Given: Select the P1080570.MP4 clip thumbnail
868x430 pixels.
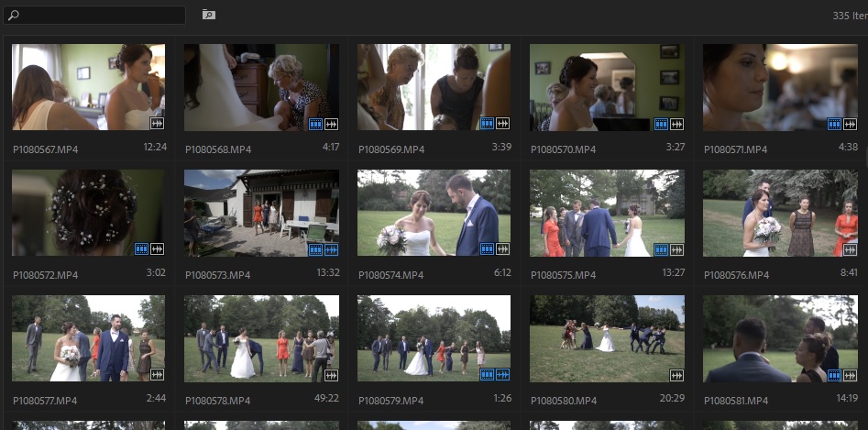Looking at the screenshot, I should 608,87.
